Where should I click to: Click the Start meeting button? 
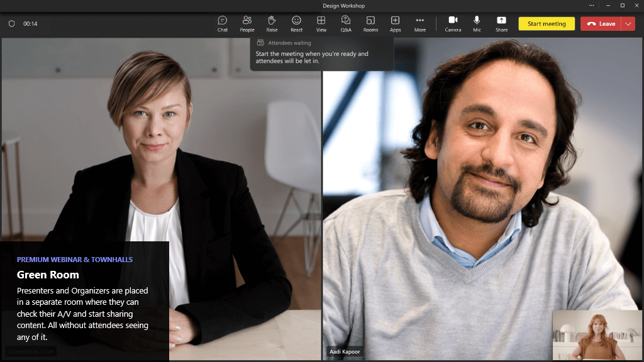click(x=546, y=24)
